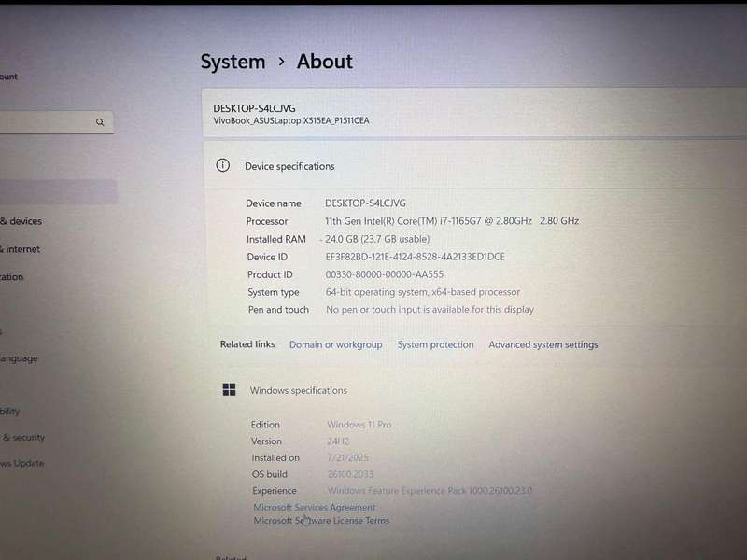The image size is (747, 560).
Task: Click the Device specifications info icon
Action: point(222,165)
